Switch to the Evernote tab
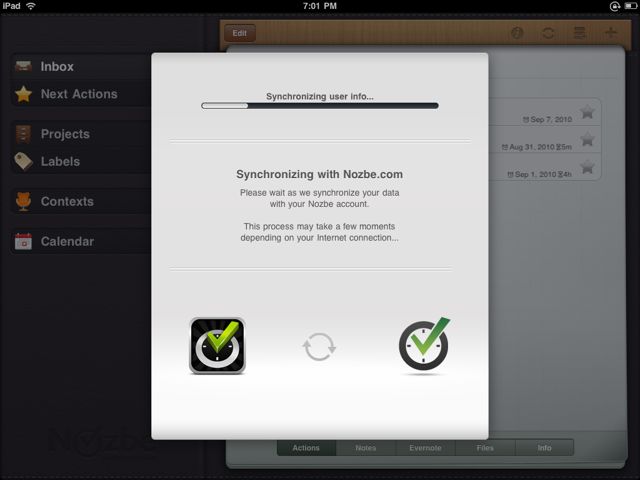This screenshot has width=640, height=480. 425,448
